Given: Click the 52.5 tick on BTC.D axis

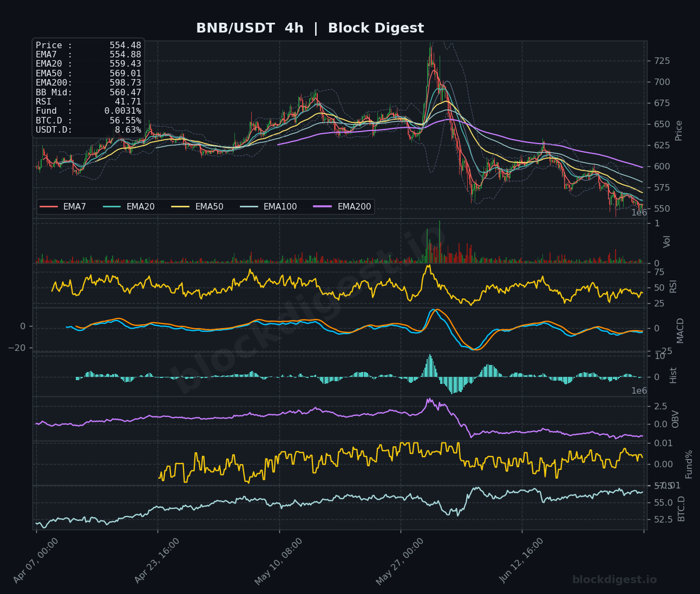Looking at the screenshot, I should pyautogui.click(x=663, y=519).
